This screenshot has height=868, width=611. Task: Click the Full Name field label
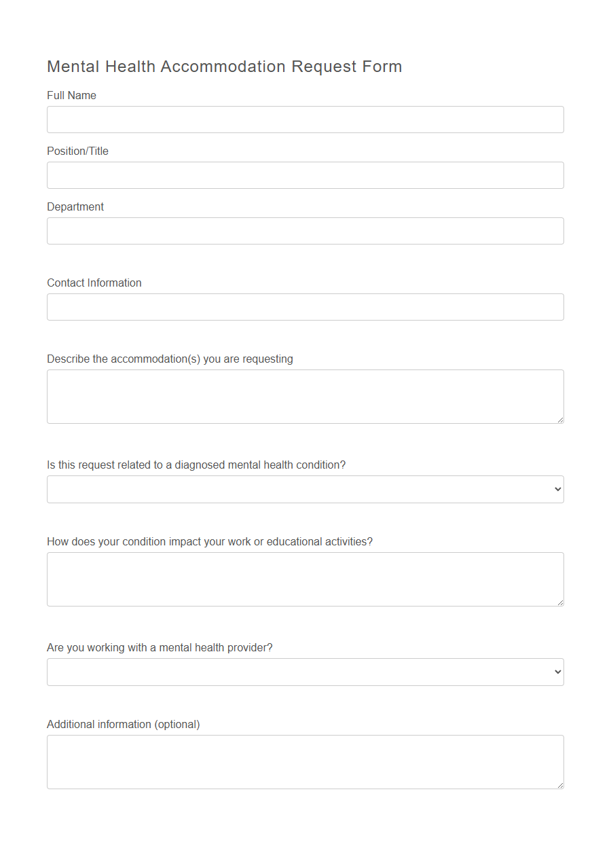[71, 95]
